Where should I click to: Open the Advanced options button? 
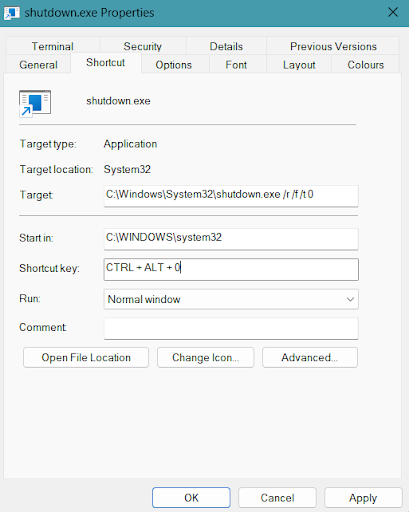click(310, 357)
